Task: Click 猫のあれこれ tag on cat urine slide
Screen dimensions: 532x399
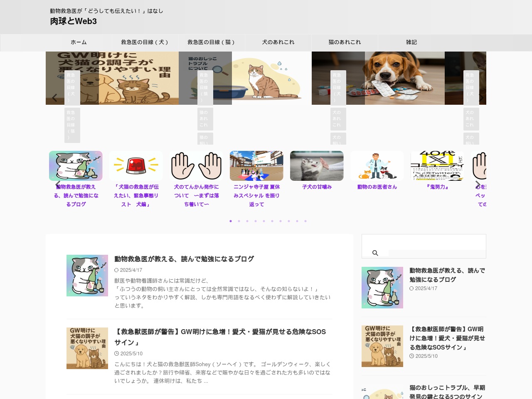Action: [x=205, y=119]
